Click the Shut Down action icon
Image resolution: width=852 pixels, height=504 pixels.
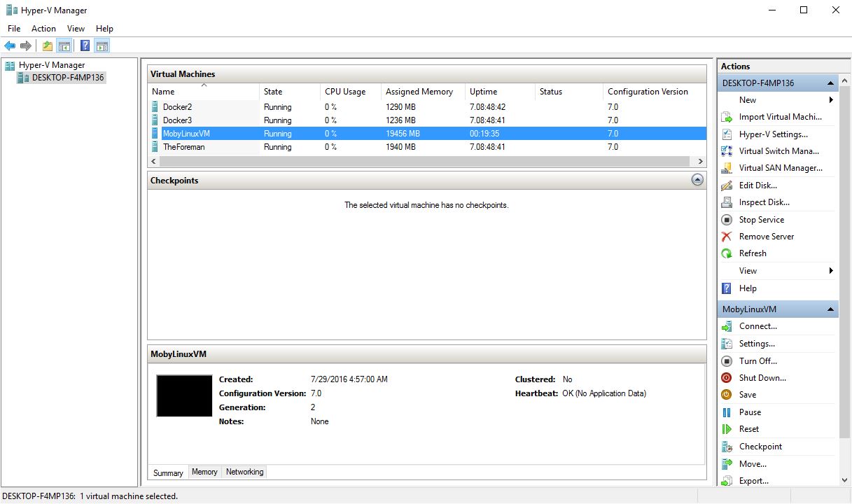[727, 378]
